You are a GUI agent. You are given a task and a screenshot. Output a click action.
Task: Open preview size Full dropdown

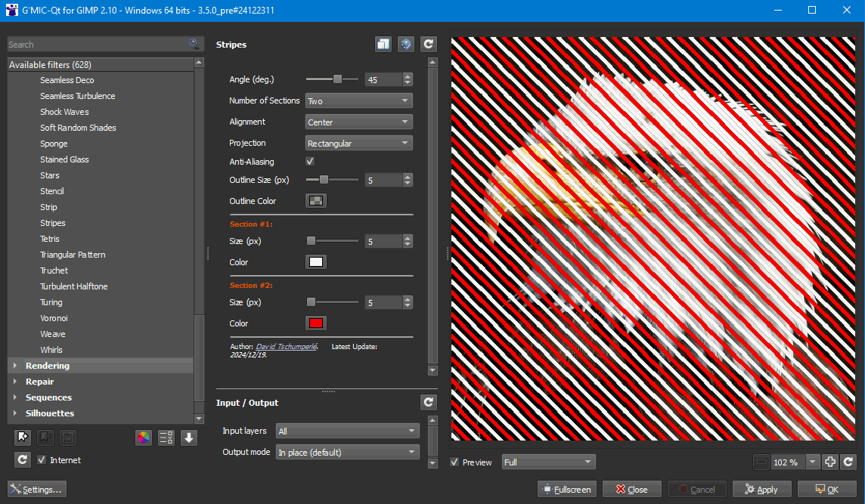coord(548,462)
